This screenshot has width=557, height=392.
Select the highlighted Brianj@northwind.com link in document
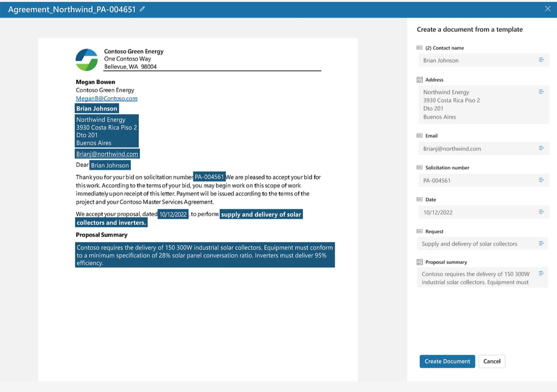(107, 154)
